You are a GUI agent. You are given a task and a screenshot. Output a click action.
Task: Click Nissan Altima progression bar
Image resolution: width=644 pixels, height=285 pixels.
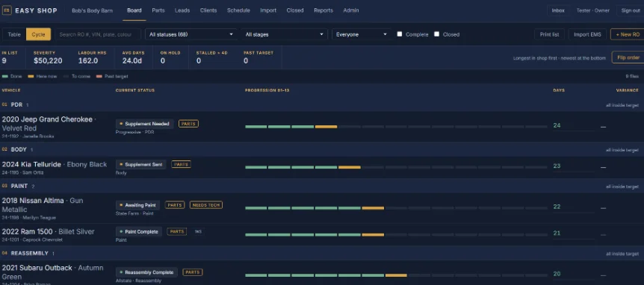(x=396, y=208)
